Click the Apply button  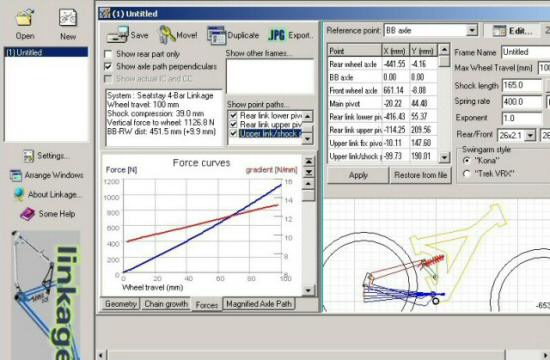[x=358, y=175]
